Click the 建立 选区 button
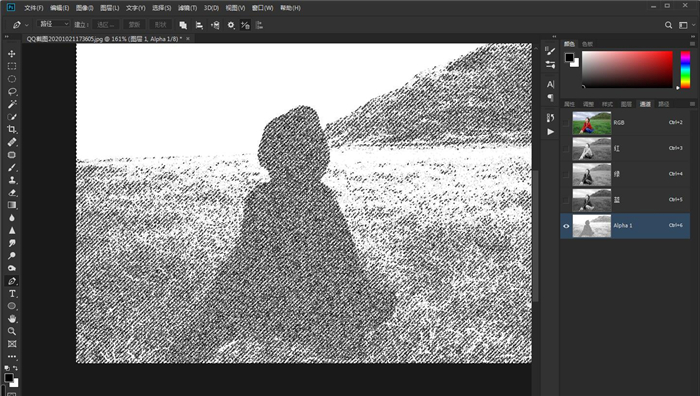 coord(105,25)
